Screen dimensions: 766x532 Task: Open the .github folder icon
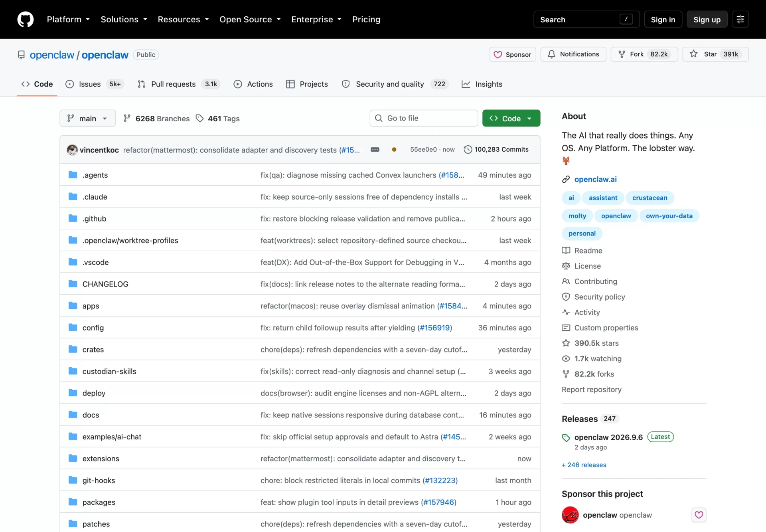(x=73, y=218)
